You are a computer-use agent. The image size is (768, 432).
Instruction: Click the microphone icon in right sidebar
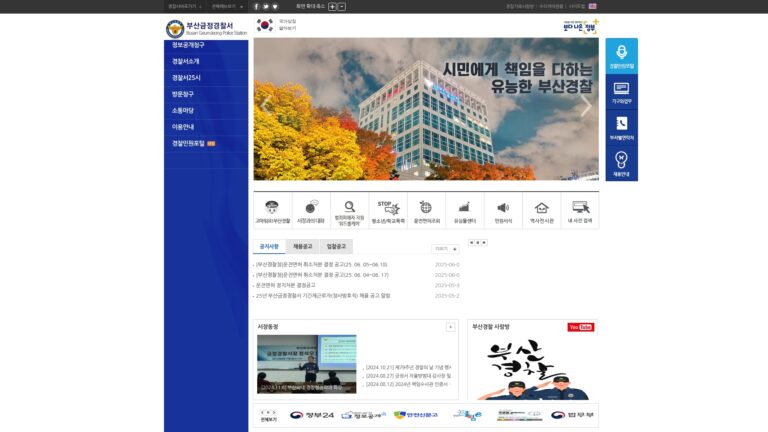click(622, 52)
